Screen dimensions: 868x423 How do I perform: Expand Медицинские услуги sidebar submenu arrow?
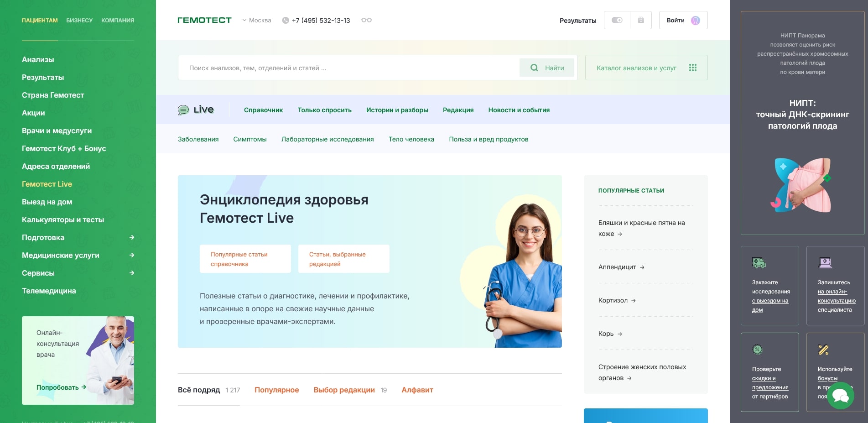[x=132, y=255]
